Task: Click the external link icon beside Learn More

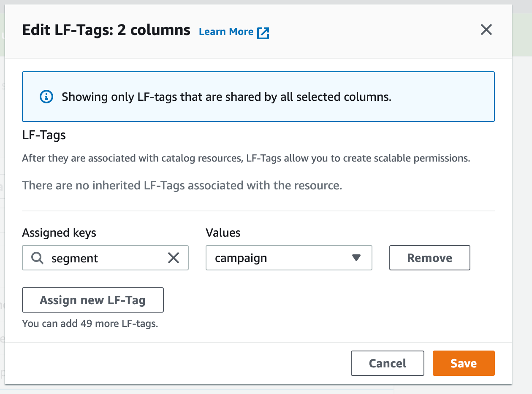Action: [263, 32]
